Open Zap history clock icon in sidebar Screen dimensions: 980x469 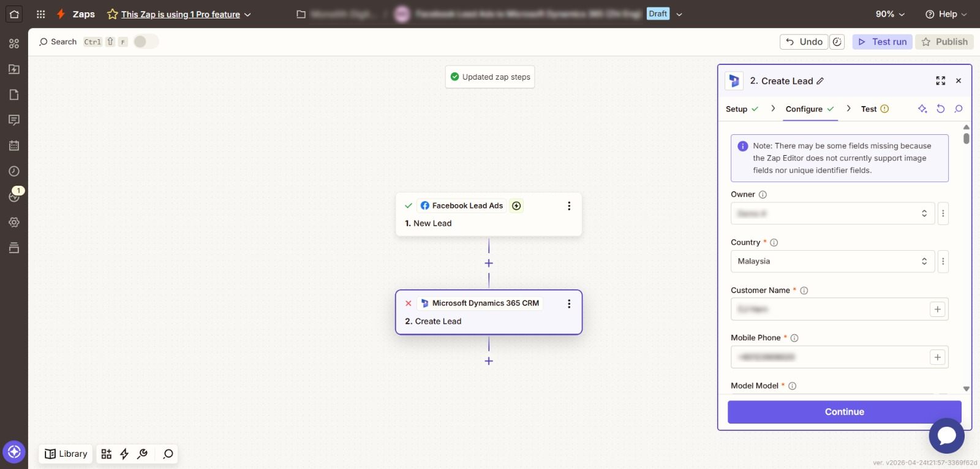tap(14, 171)
